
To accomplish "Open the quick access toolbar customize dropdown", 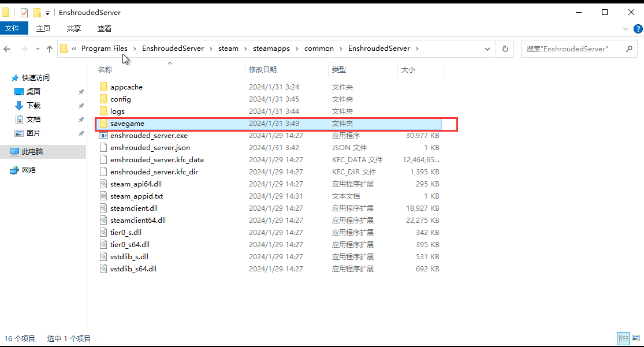I will [x=47, y=13].
